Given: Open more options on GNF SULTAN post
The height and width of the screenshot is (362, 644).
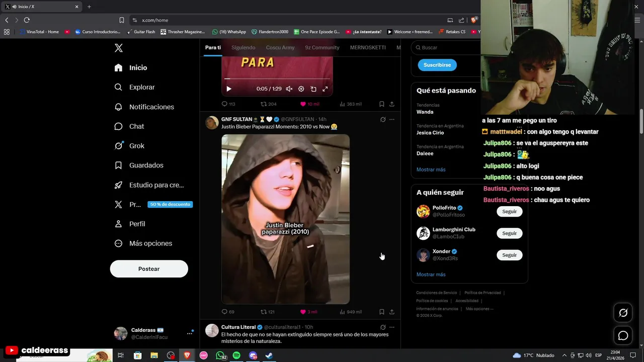Looking at the screenshot, I should (392, 120).
